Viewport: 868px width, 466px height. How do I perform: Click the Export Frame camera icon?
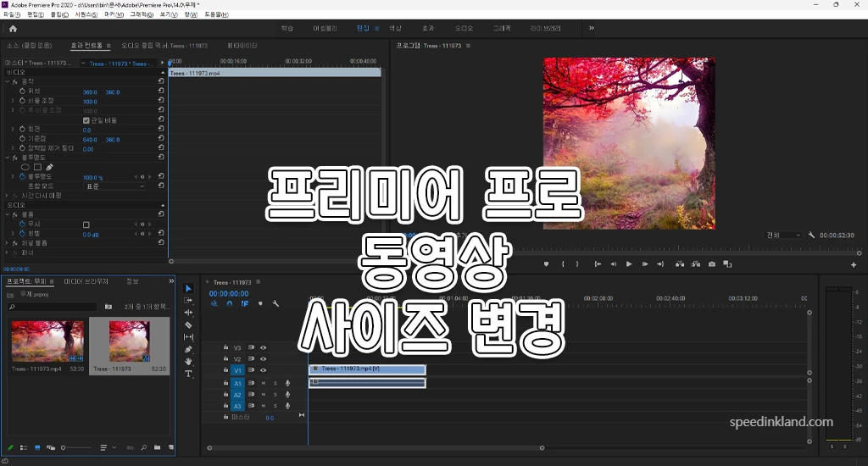coord(712,264)
